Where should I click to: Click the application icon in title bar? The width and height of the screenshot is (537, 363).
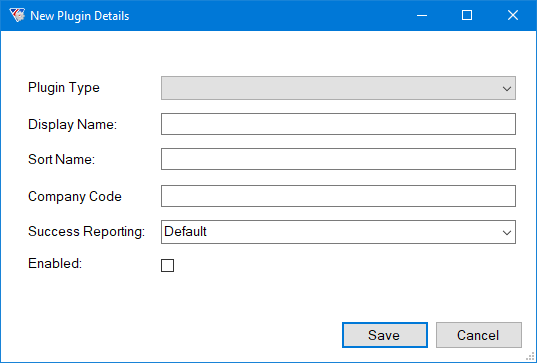coord(17,15)
